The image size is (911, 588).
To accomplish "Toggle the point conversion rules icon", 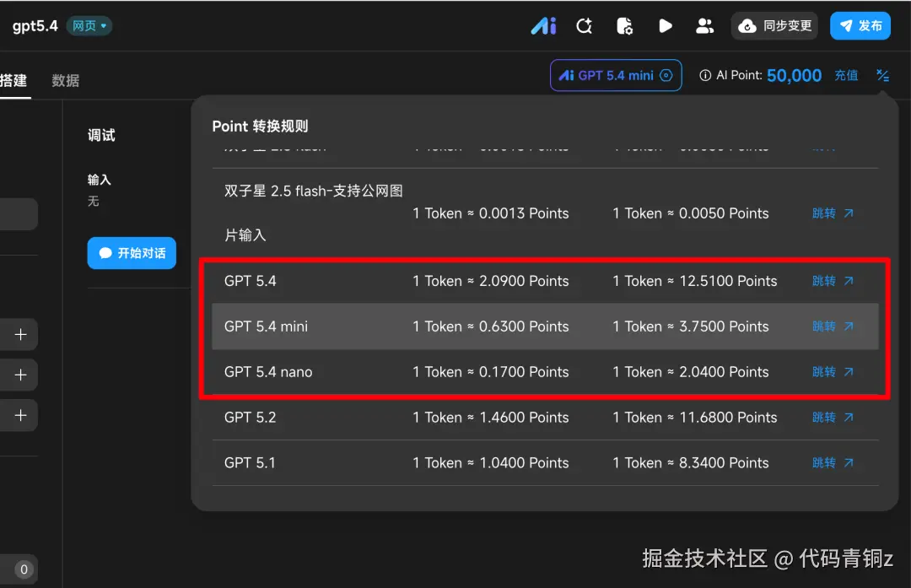I will pos(882,75).
